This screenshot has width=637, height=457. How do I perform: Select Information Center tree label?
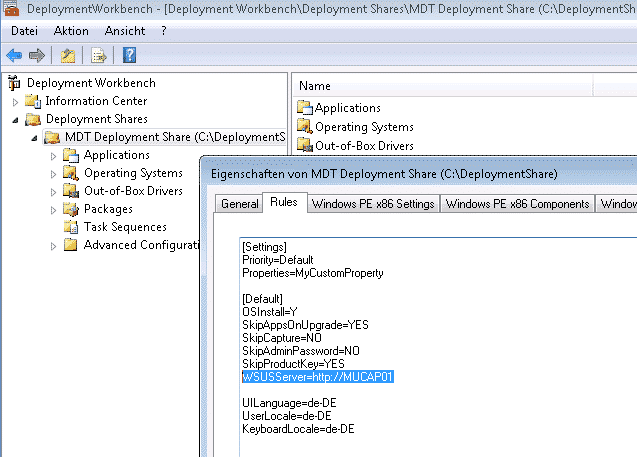tap(96, 101)
